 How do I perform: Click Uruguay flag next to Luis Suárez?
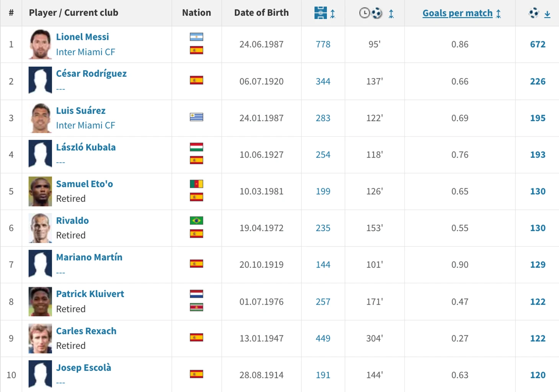coord(196,117)
